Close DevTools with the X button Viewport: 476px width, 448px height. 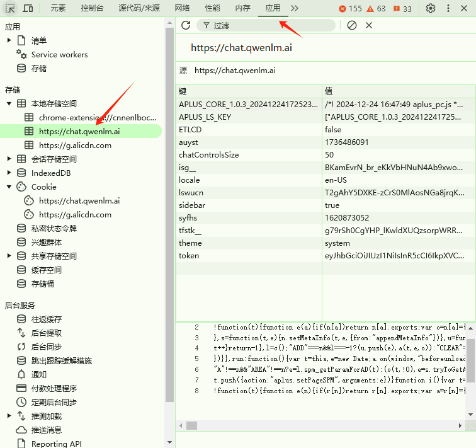(464, 8)
